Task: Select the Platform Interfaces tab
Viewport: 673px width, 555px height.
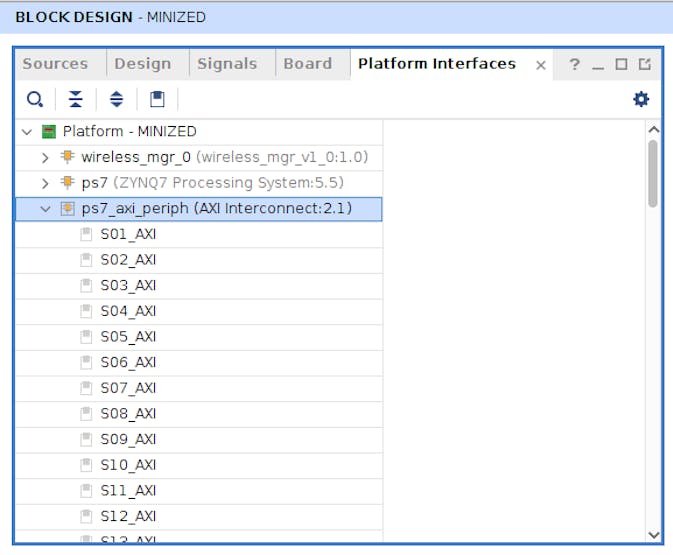Action: coord(437,64)
